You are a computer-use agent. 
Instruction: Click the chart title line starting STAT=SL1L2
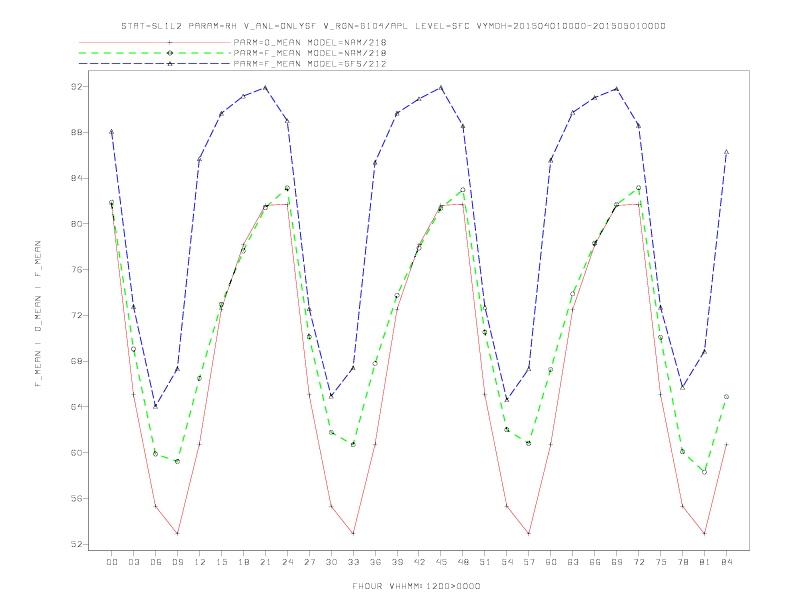(x=393, y=26)
